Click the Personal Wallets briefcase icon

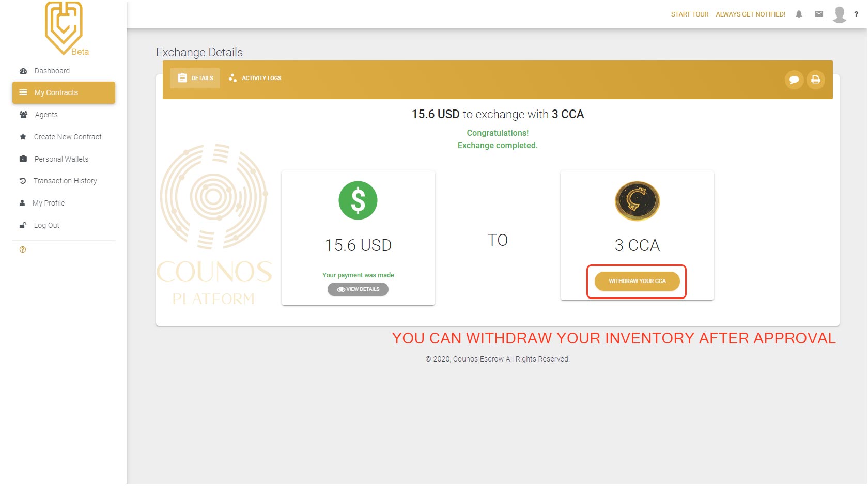(x=23, y=159)
